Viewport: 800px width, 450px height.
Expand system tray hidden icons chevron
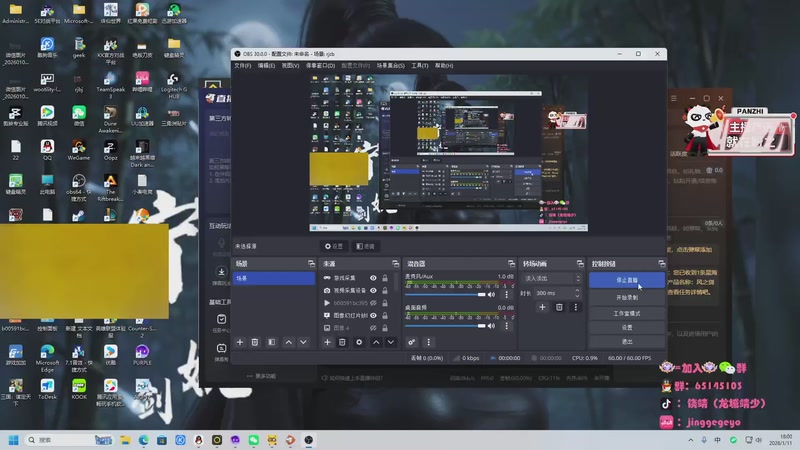(690, 440)
